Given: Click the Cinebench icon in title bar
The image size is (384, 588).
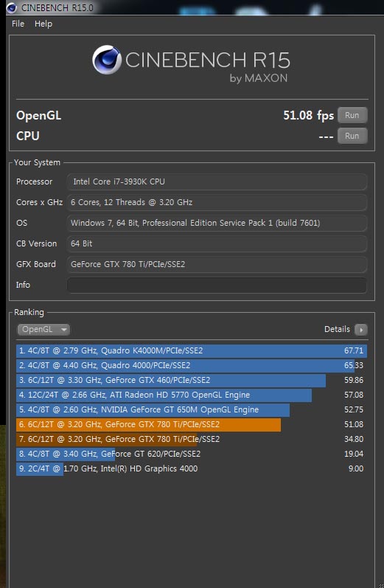Looking at the screenshot, I should tap(12, 7).
